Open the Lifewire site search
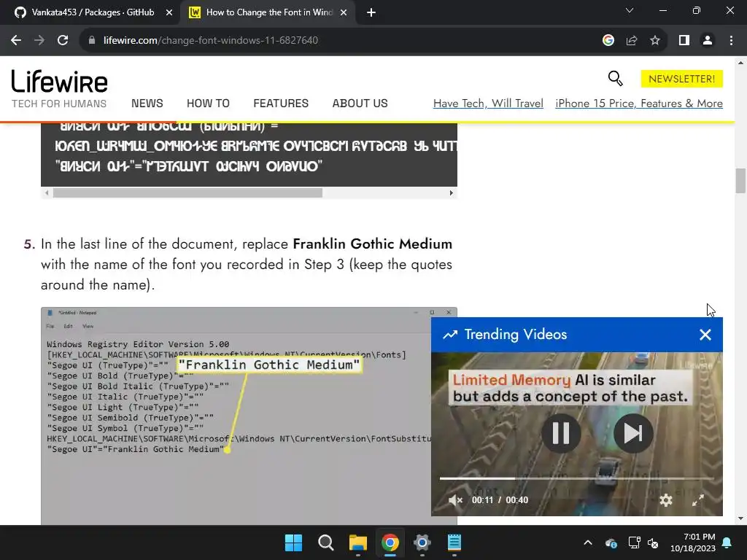The width and height of the screenshot is (747, 560). tap(616, 79)
